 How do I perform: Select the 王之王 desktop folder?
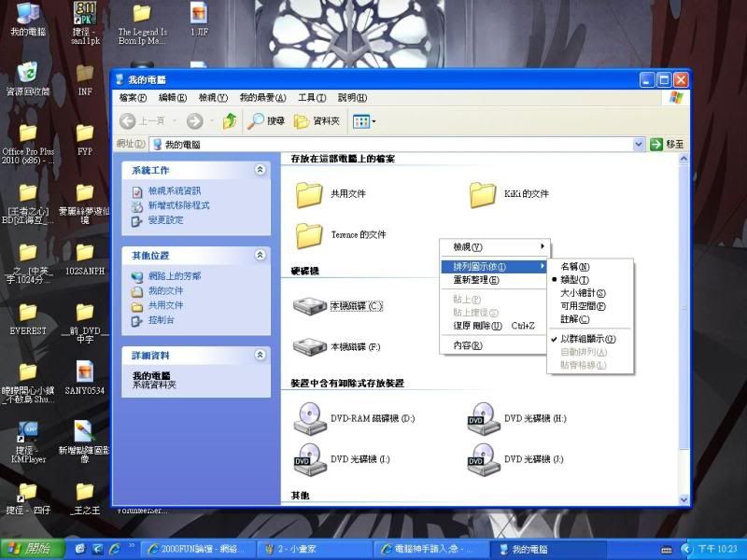[85, 499]
